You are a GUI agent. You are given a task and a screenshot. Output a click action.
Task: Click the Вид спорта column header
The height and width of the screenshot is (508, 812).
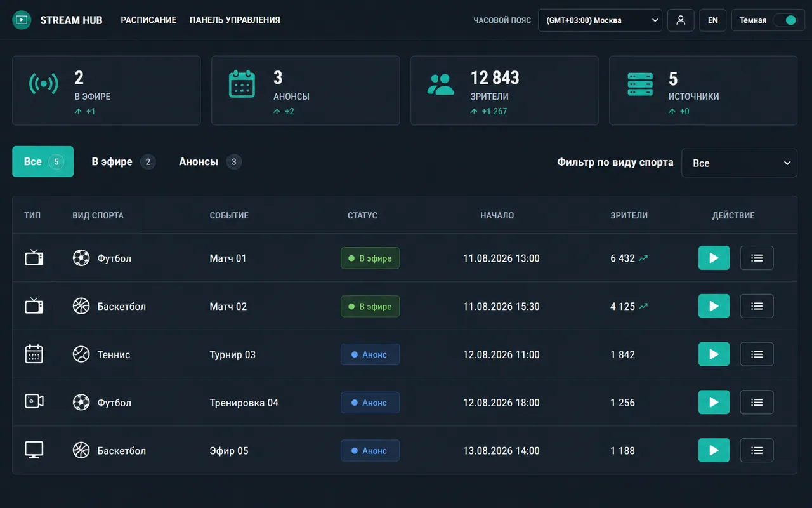(x=98, y=215)
